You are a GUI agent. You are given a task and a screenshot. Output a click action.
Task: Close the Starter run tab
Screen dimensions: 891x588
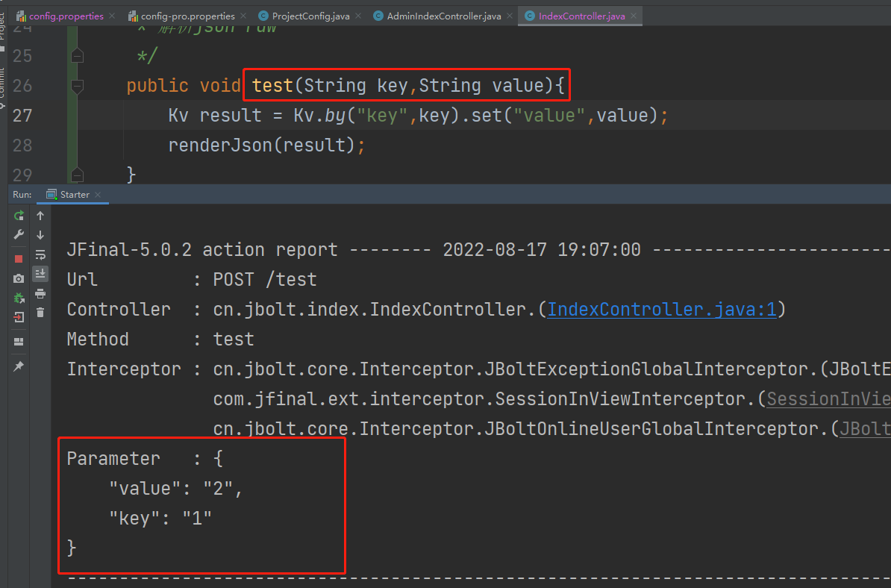98,194
